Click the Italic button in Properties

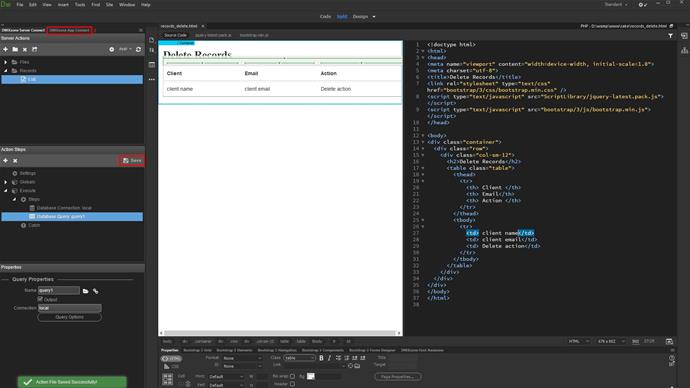click(329, 358)
